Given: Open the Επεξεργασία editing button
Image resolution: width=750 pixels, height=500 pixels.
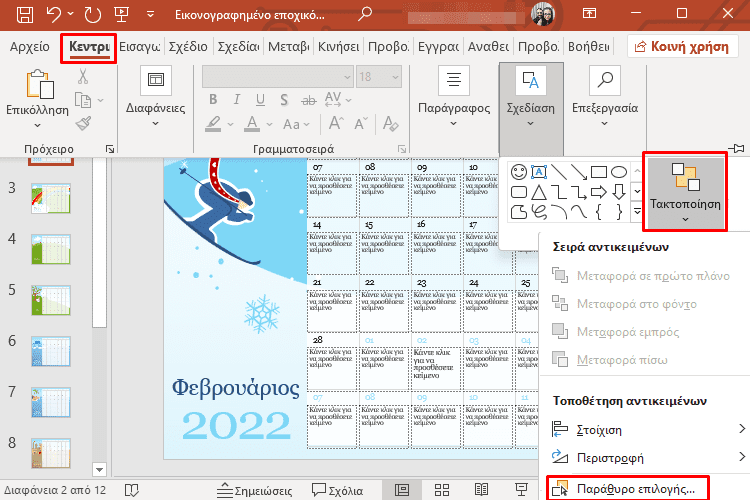Looking at the screenshot, I should pyautogui.click(x=605, y=97).
